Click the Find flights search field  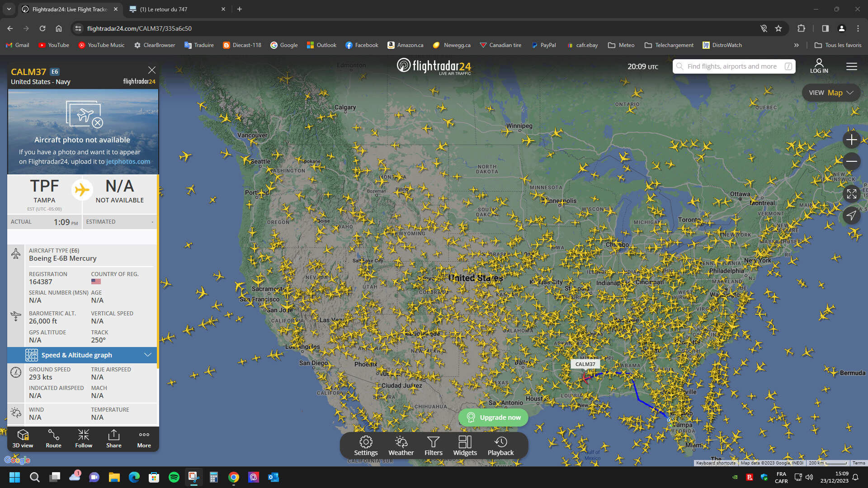[x=734, y=66]
